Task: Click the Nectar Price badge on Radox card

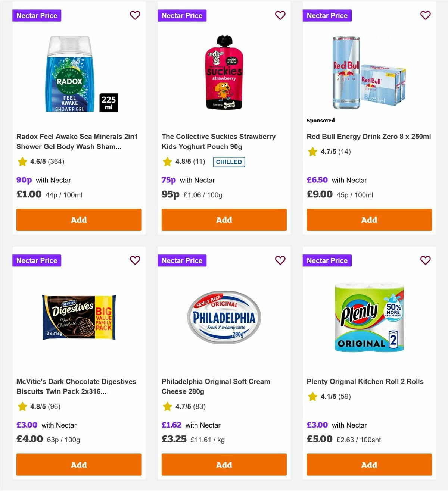Action: [x=37, y=15]
